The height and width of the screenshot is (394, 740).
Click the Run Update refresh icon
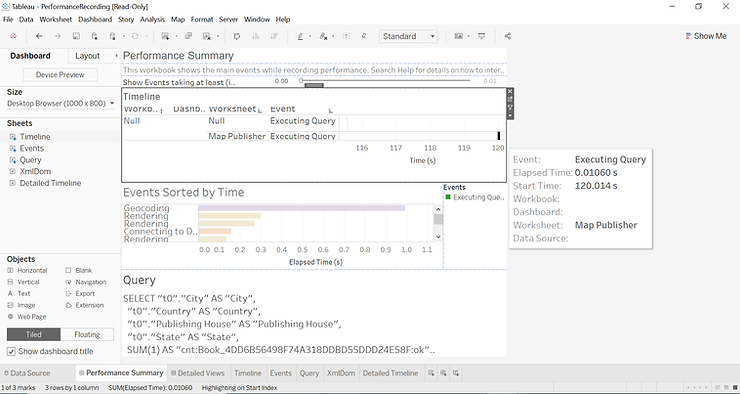coord(135,36)
